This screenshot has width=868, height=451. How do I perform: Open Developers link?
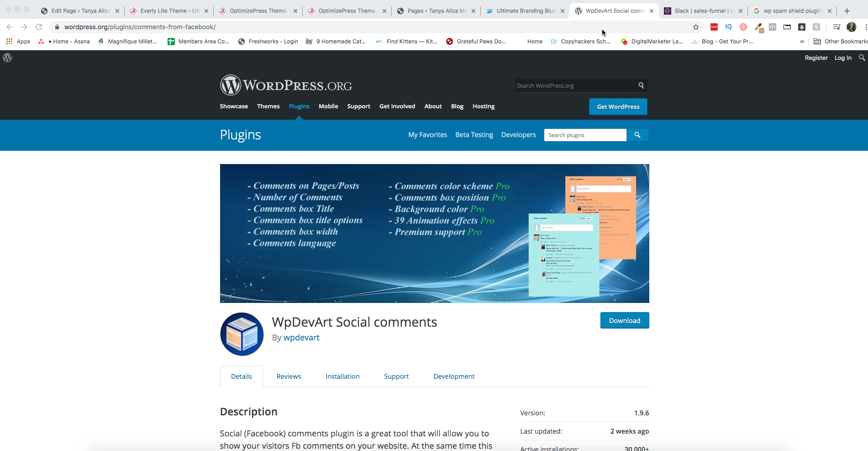(x=518, y=135)
